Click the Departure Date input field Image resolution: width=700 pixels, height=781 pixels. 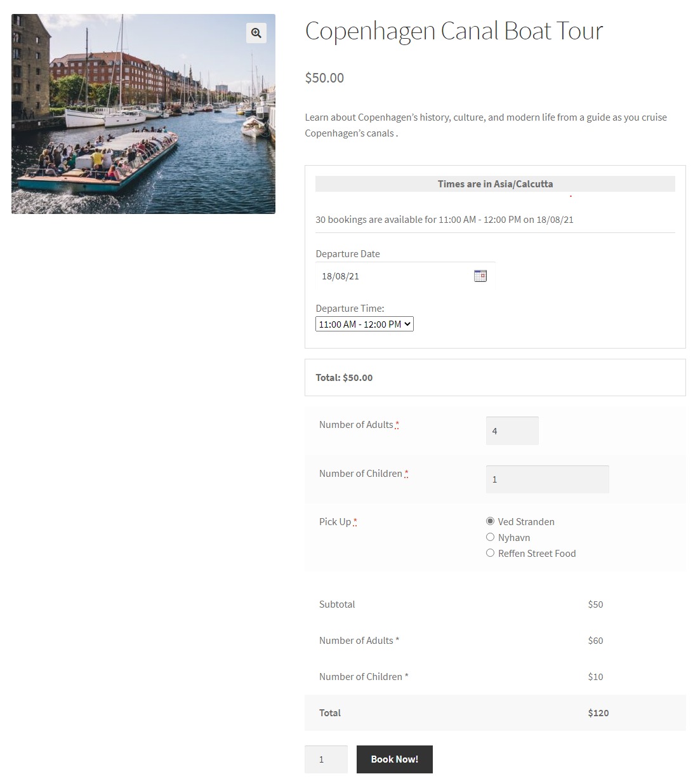pos(393,276)
